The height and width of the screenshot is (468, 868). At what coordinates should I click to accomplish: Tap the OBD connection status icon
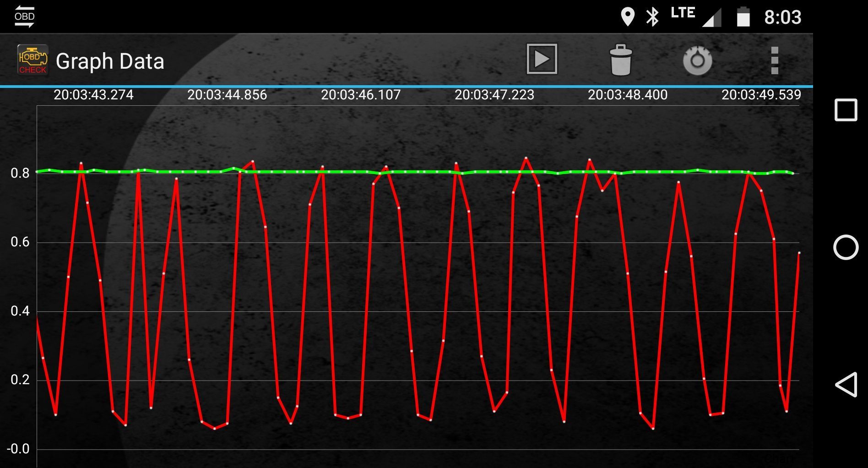click(x=24, y=17)
